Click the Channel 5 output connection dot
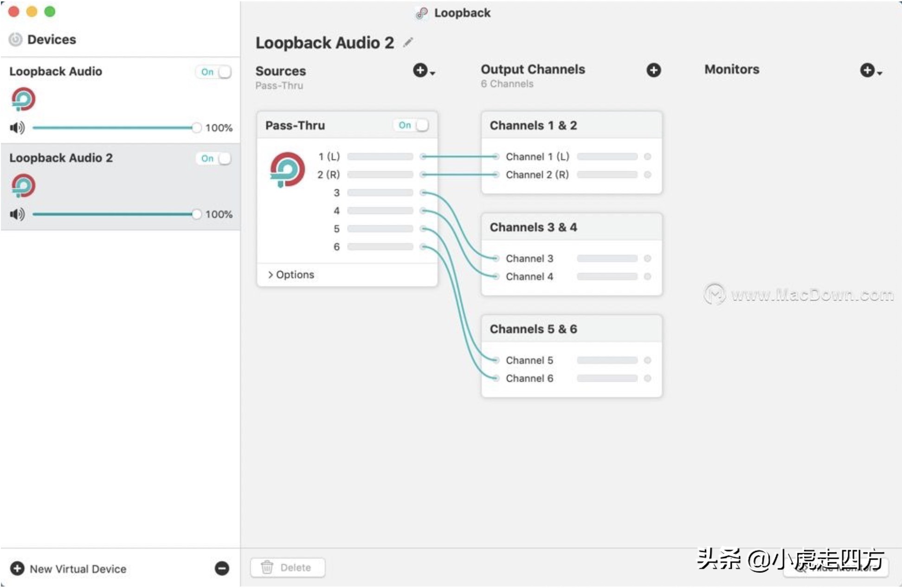This screenshot has height=588, width=902. coord(496,360)
